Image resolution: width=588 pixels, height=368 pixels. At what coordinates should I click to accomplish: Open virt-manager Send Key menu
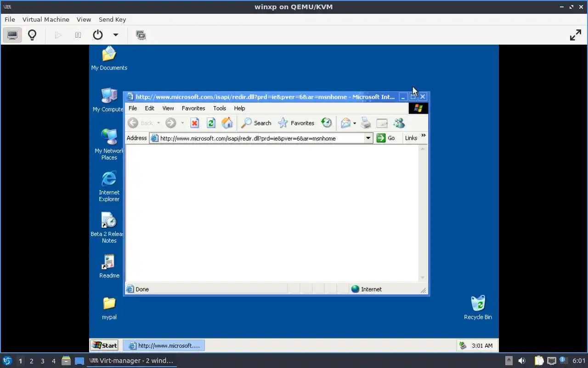pos(112,19)
